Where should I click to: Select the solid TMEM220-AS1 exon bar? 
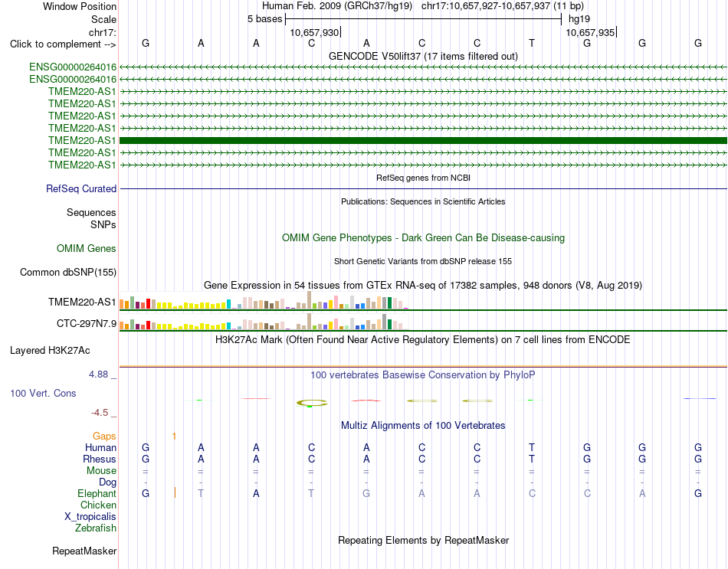click(x=423, y=140)
